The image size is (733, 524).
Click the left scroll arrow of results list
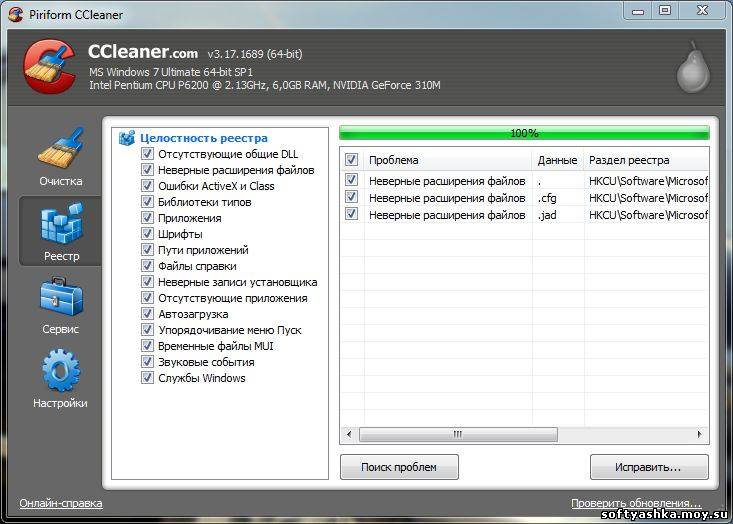(349, 434)
